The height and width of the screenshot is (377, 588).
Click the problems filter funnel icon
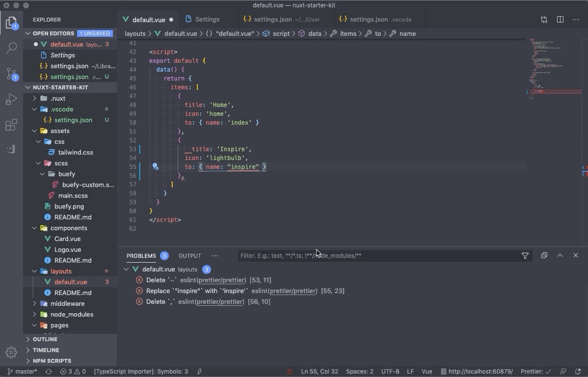[x=525, y=255]
